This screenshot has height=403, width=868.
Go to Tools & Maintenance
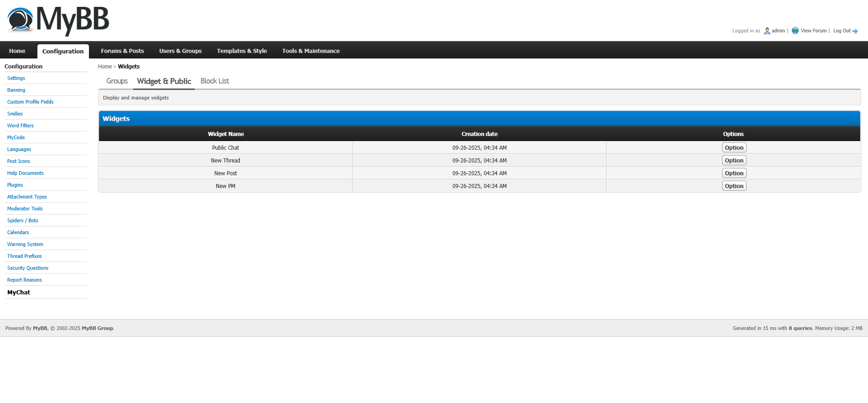tap(311, 51)
